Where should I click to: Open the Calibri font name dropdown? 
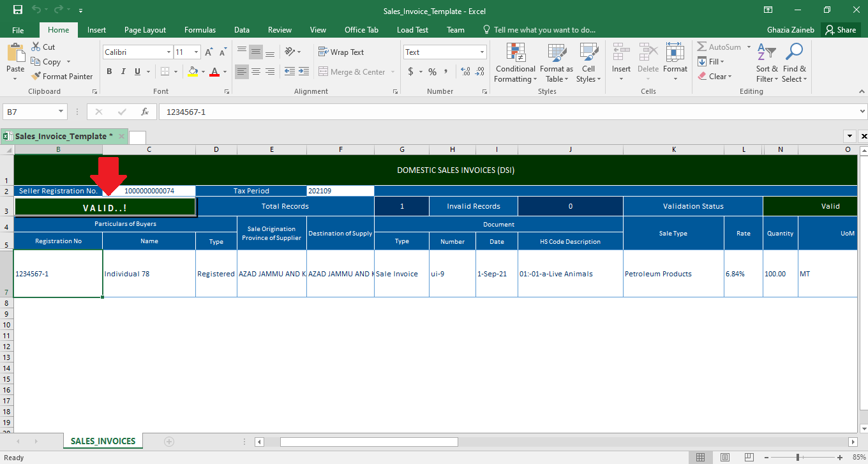(x=169, y=52)
